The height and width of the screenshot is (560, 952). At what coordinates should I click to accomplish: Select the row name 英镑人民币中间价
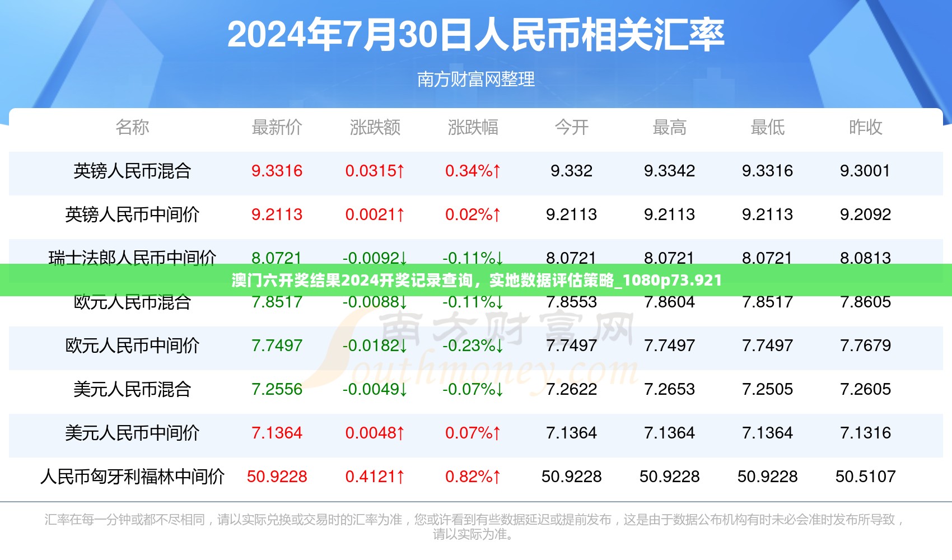pyautogui.click(x=132, y=214)
